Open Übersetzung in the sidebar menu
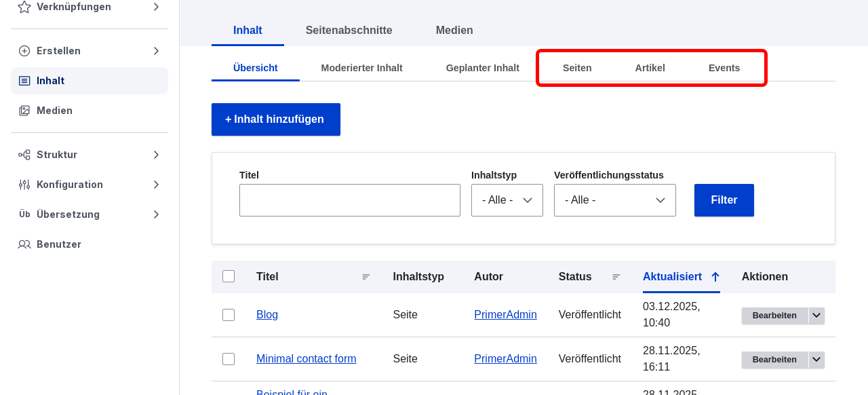 point(90,214)
